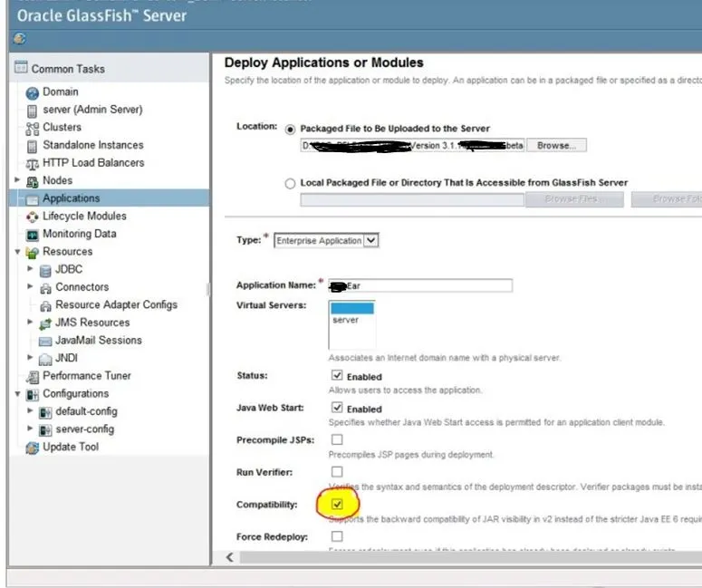Screen dimensions: 702x588
Task: Click the Browse Files... button
Action: tap(574, 199)
